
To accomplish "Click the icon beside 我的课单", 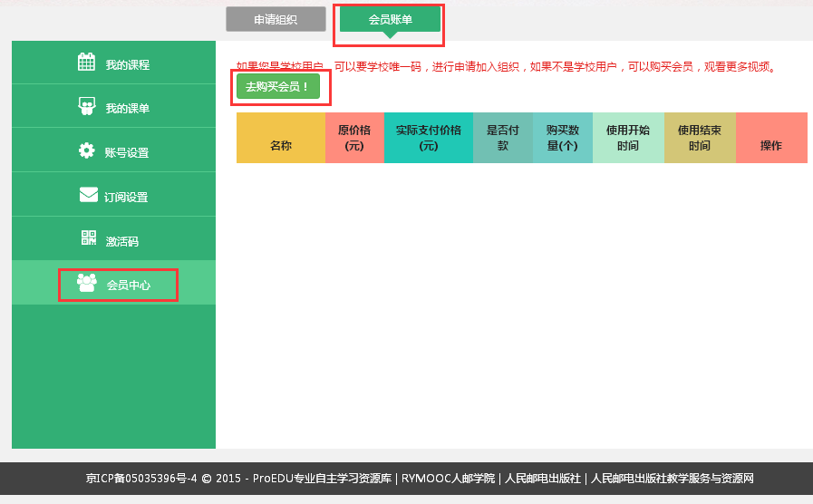I will pos(87,106).
